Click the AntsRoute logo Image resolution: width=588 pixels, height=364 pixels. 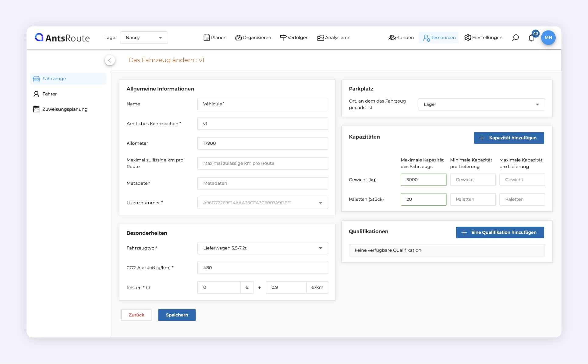62,37
